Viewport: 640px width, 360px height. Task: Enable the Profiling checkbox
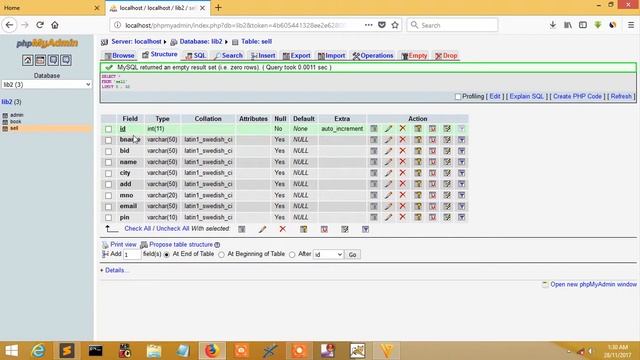458,97
